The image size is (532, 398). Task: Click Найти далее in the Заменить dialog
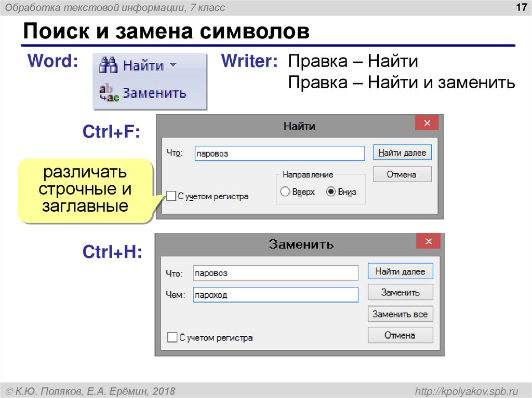coord(401,271)
